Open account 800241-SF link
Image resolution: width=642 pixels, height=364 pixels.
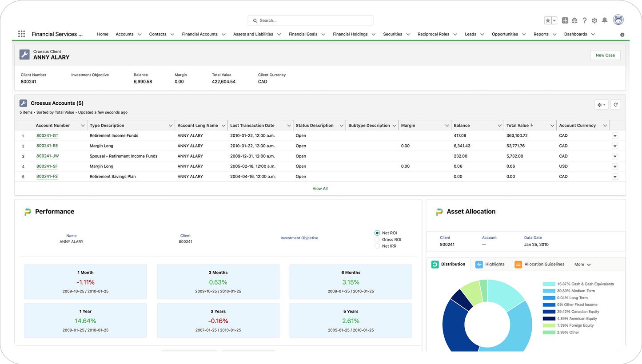[47, 166]
